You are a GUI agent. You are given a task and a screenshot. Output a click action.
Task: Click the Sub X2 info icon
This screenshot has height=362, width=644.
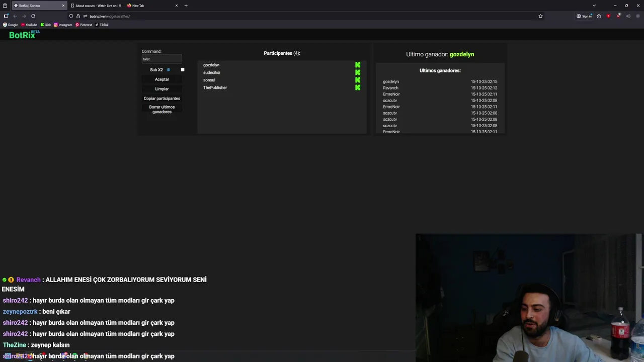pos(169,70)
